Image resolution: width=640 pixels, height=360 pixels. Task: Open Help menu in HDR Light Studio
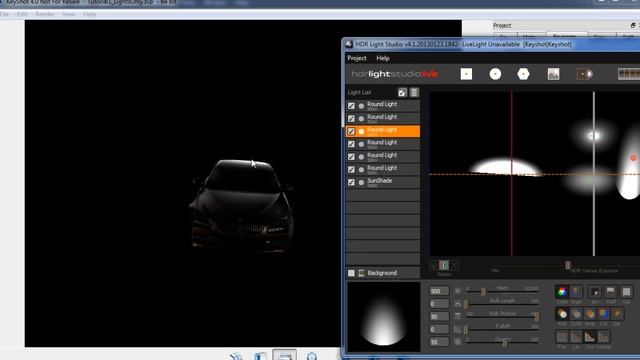click(x=383, y=58)
